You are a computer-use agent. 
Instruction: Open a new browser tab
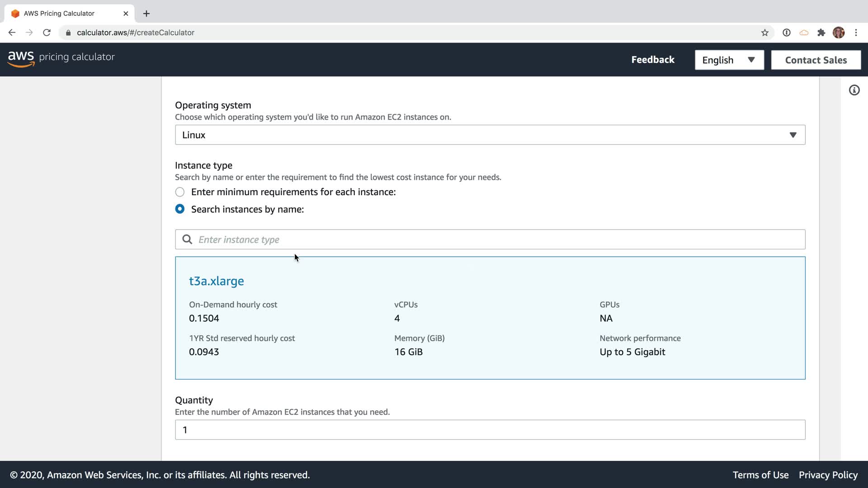[146, 14]
